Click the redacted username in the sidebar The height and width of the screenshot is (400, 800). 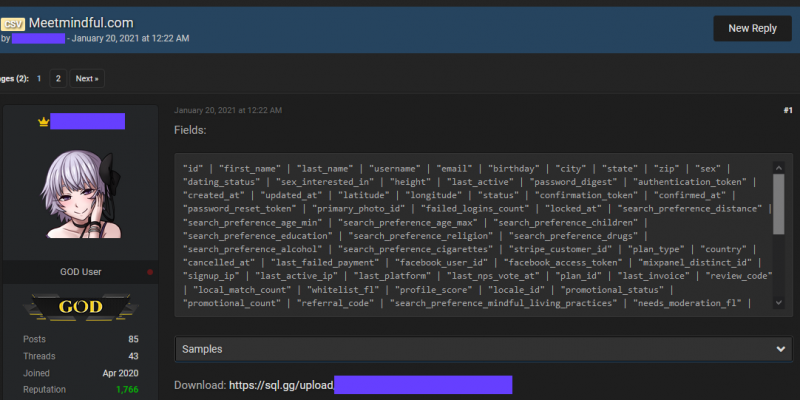click(87, 121)
